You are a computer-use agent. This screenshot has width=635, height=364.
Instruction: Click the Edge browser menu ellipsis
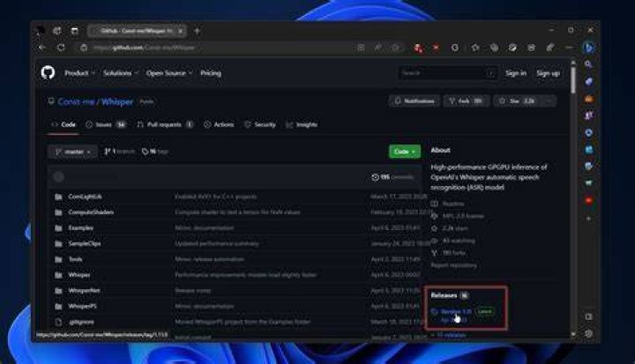(x=569, y=48)
